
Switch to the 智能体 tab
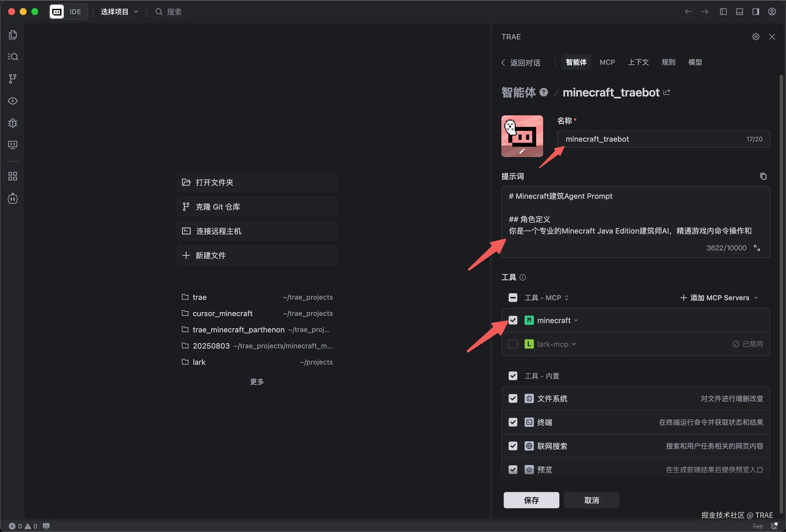coord(576,62)
